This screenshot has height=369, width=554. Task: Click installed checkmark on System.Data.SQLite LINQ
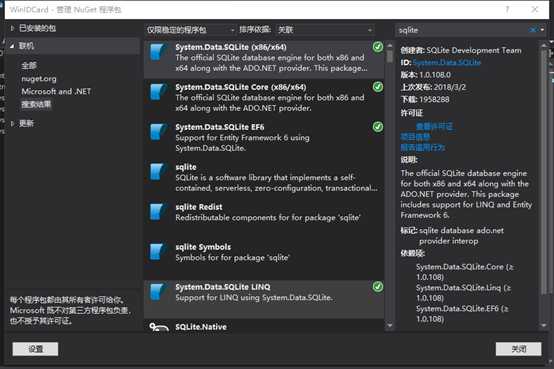[x=378, y=287]
